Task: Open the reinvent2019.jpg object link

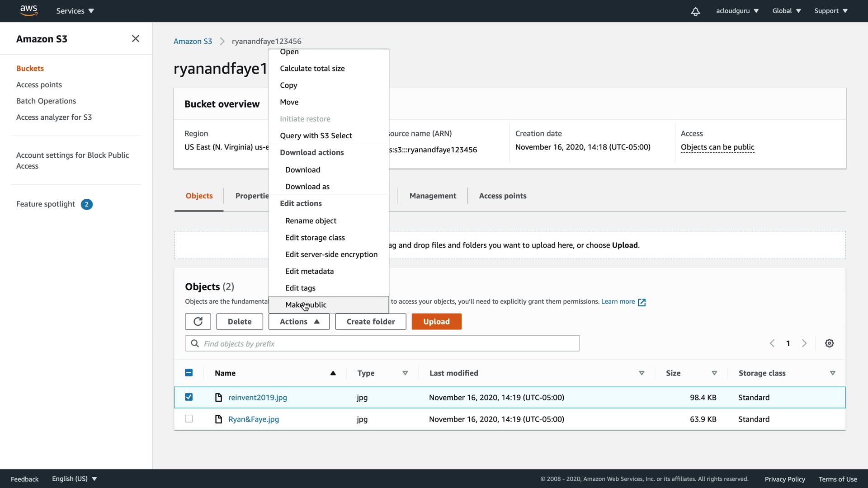Action: coord(257,398)
